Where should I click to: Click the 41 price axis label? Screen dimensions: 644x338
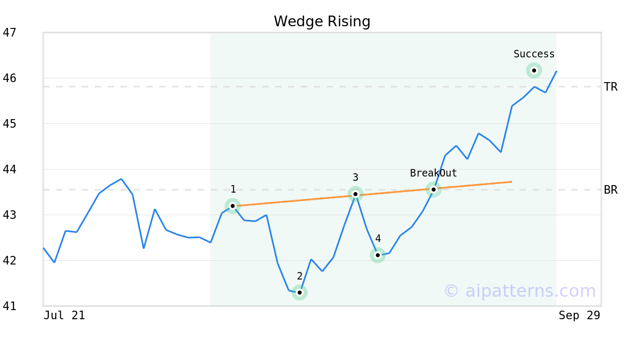point(10,306)
